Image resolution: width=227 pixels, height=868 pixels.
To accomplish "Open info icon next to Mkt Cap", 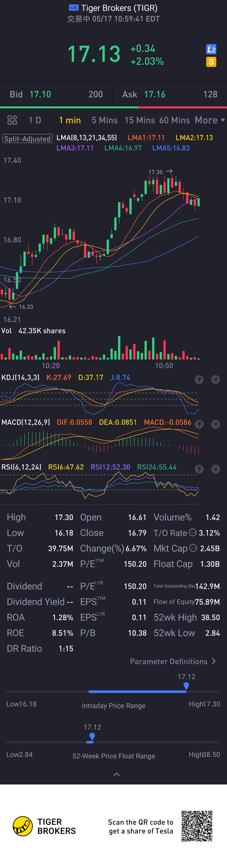I will coord(193,548).
